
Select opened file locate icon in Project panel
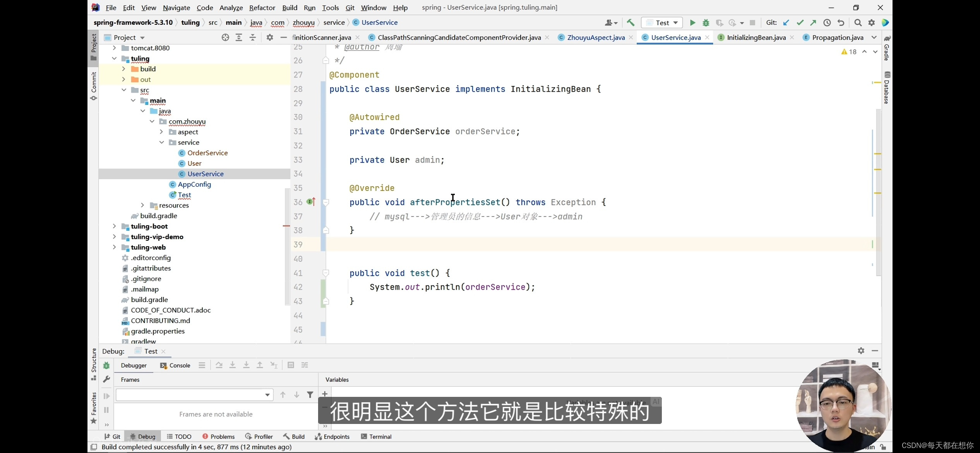(x=225, y=38)
